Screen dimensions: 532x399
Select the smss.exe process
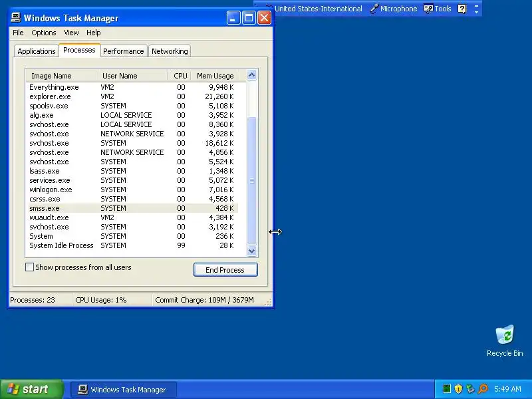(132, 208)
